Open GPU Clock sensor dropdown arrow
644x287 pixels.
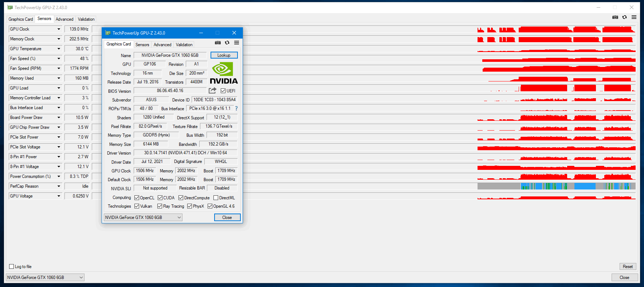point(59,29)
